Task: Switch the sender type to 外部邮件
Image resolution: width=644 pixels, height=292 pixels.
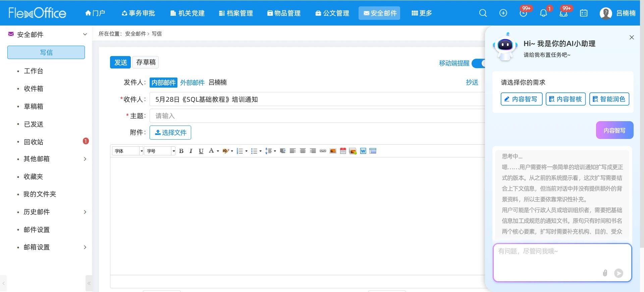Action: pos(192,83)
